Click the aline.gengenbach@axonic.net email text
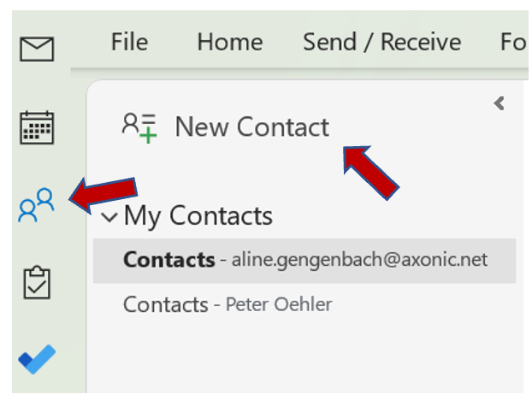Image resolution: width=532 pixels, height=400 pixels. (359, 260)
